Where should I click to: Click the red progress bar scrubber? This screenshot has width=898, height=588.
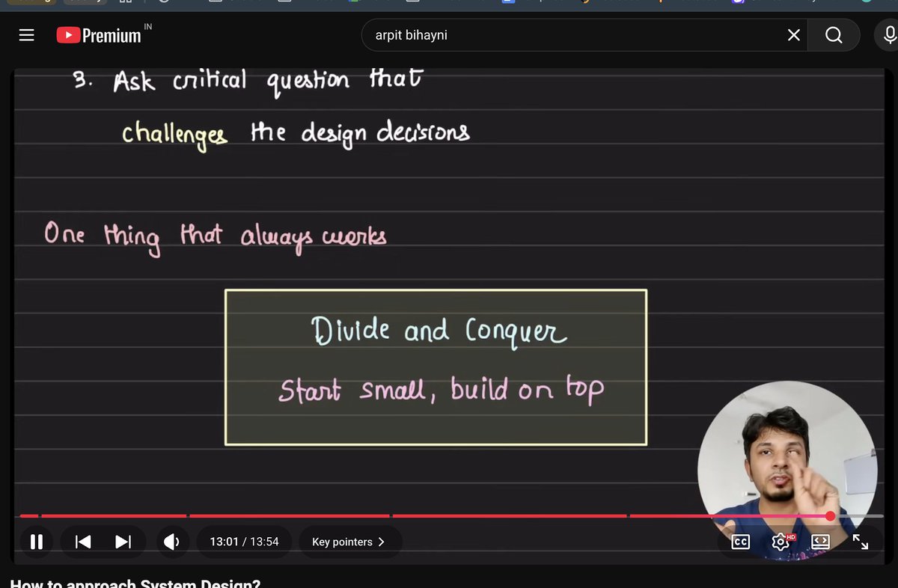coord(830,516)
